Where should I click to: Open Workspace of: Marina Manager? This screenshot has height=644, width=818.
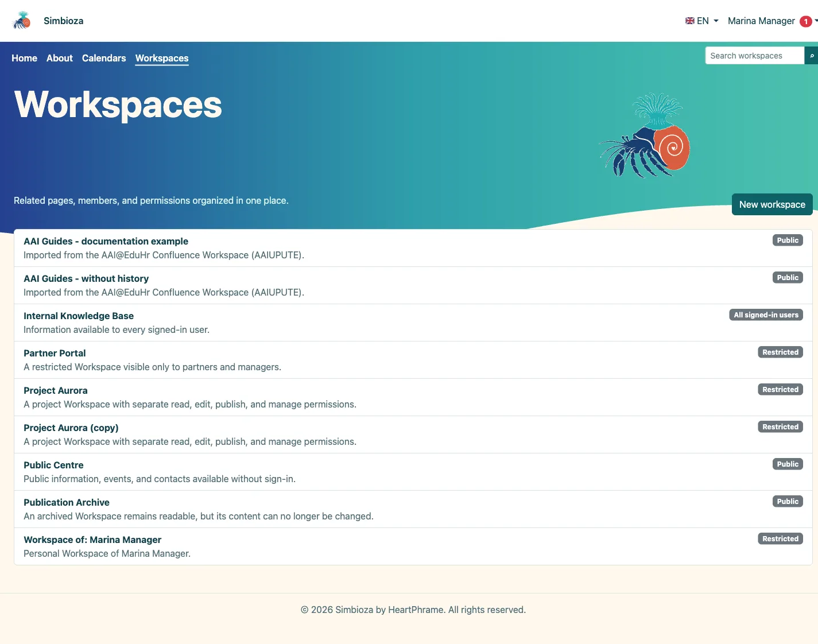tap(92, 540)
